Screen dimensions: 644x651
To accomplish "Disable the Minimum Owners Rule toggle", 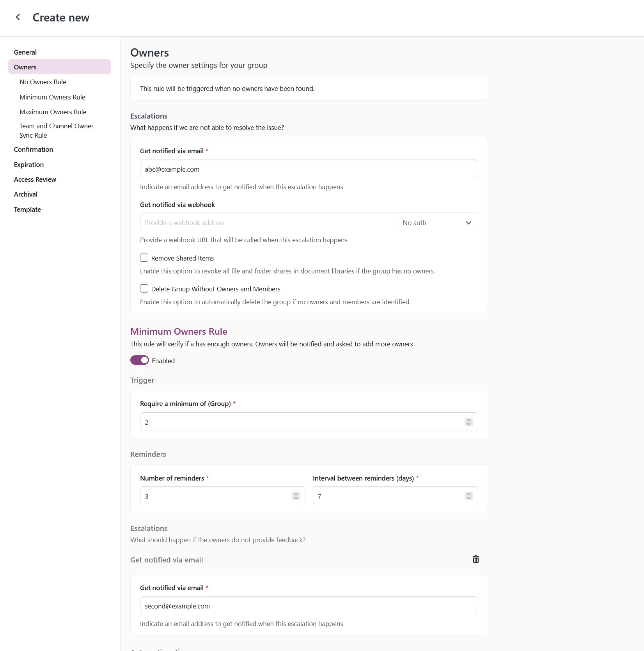I will point(140,360).
